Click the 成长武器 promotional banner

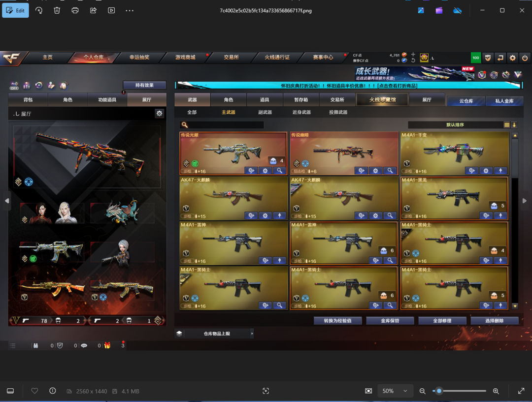(x=414, y=73)
